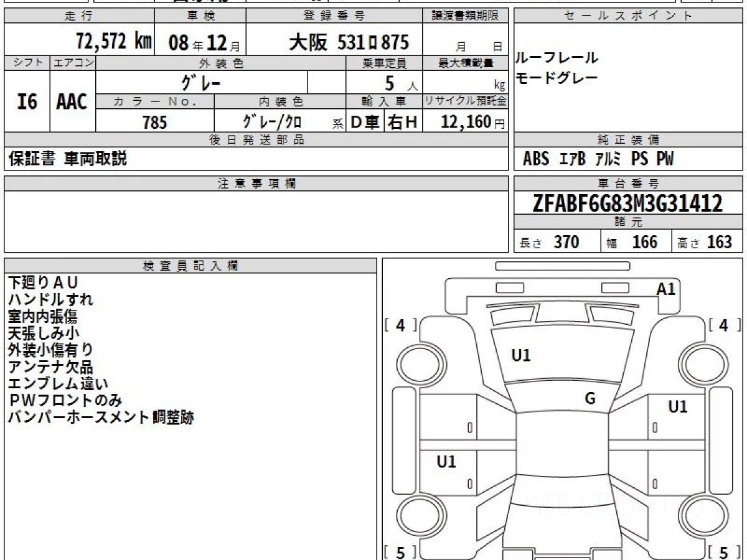This screenshot has height=560, width=747.
Task: Click the セールスポイント section header
Action: point(628,16)
